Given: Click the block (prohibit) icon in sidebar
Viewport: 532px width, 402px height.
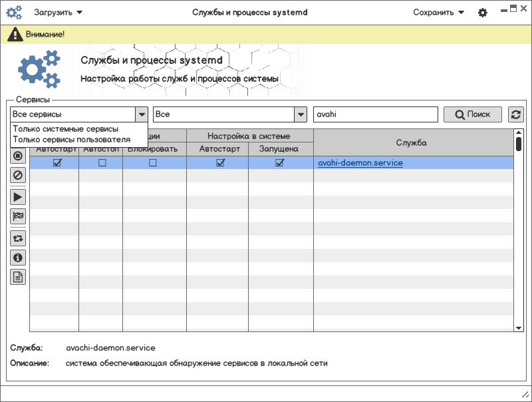Looking at the screenshot, I should pyautogui.click(x=18, y=176).
